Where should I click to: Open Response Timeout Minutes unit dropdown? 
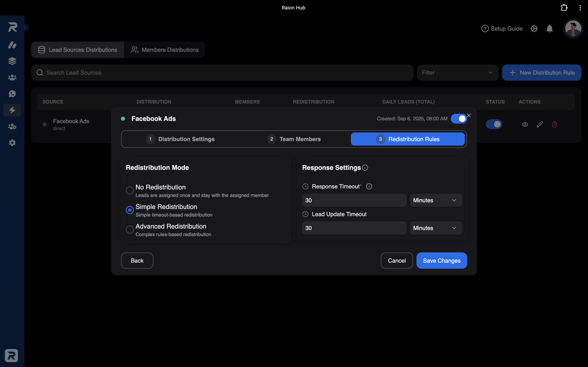[436, 200]
